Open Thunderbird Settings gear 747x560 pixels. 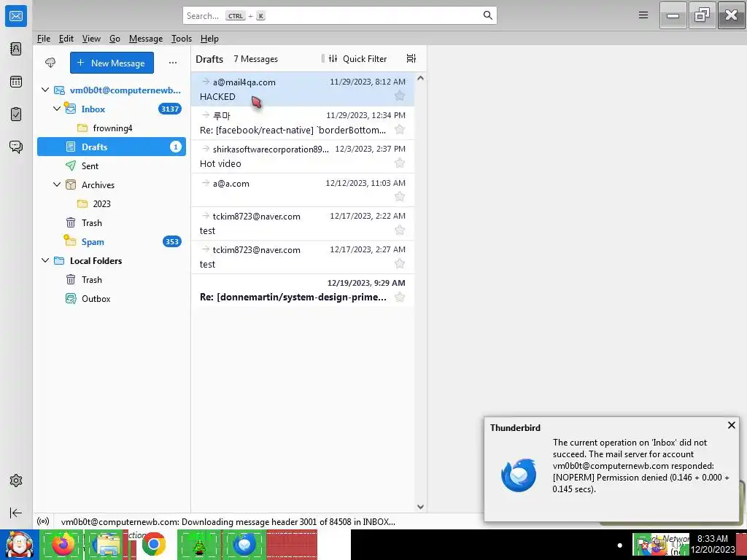click(x=16, y=481)
